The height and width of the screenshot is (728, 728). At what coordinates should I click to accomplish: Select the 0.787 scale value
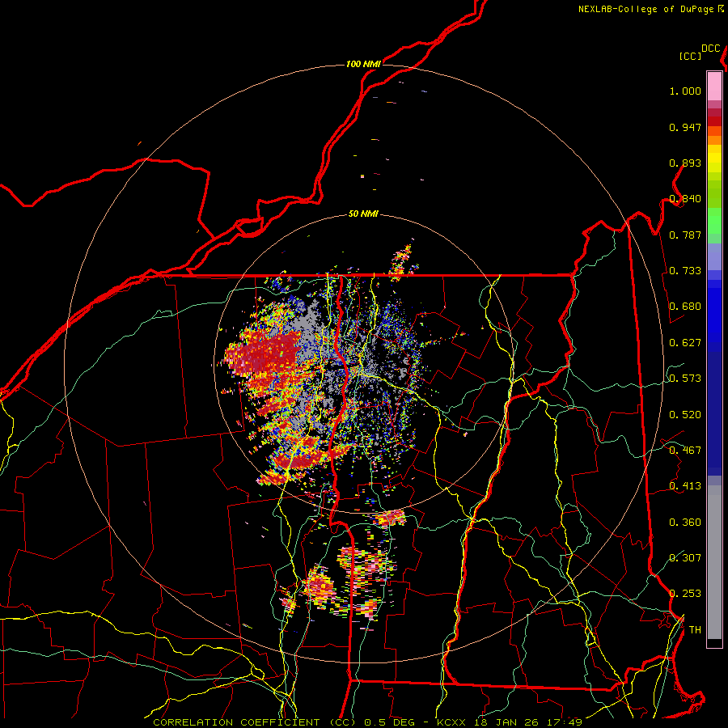tap(685, 235)
